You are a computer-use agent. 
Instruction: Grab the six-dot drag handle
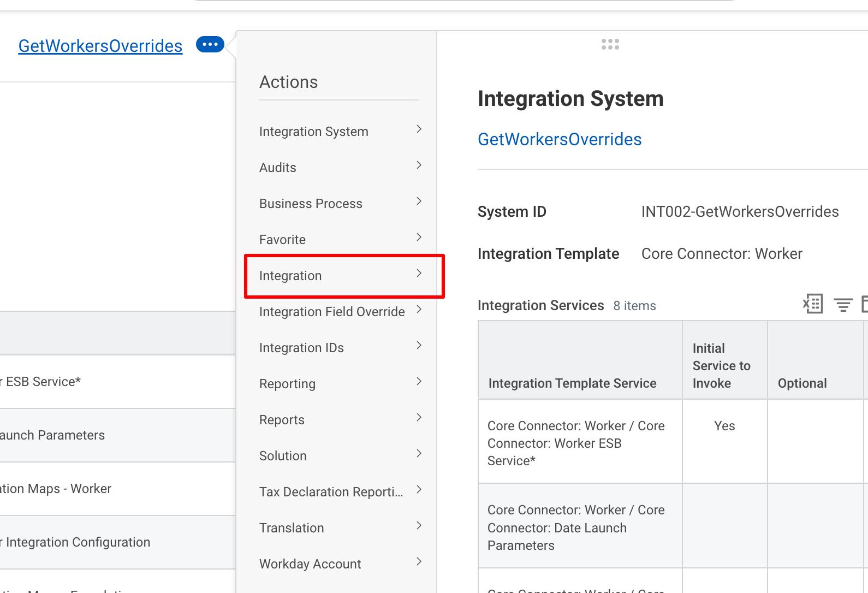tap(610, 44)
